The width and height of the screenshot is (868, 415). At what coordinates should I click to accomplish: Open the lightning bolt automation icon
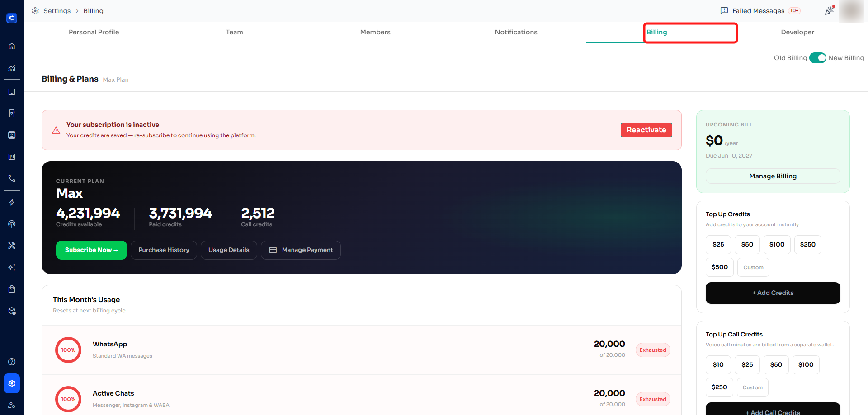12,202
